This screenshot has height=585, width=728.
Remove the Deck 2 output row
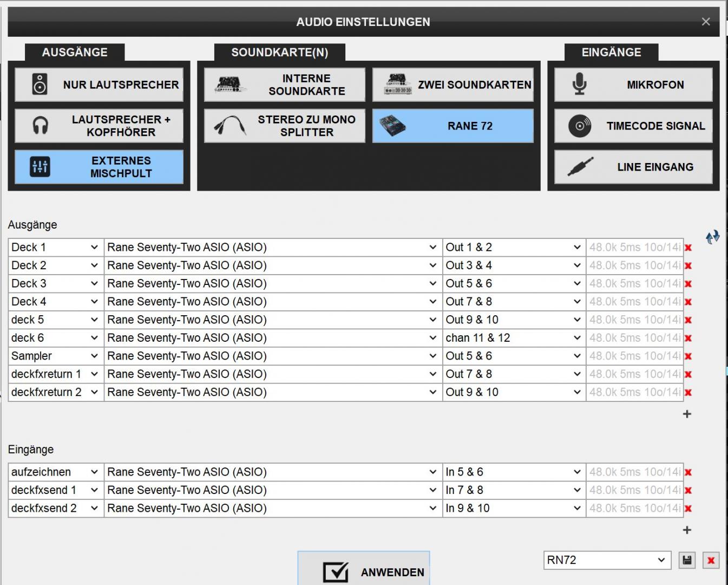(x=688, y=266)
